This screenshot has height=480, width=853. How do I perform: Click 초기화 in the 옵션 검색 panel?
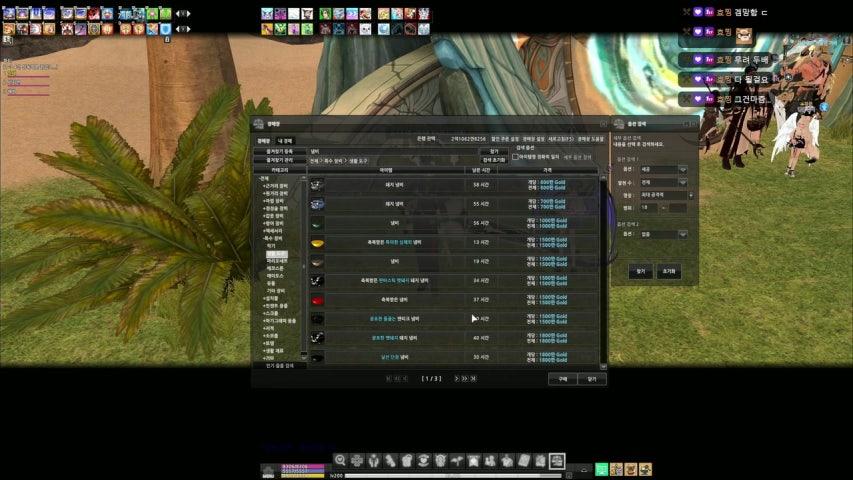(669, 272)
